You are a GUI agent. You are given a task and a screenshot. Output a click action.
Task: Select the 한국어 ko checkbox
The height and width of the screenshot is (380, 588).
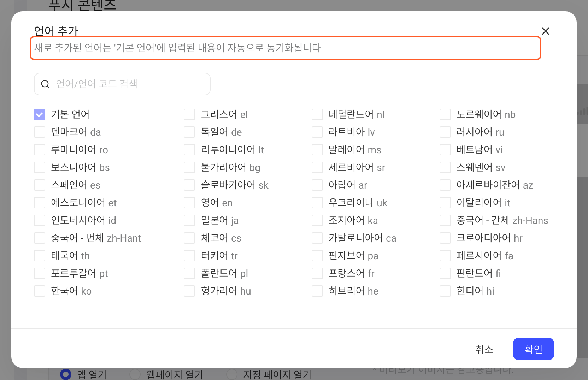click(x=40, y=291)
